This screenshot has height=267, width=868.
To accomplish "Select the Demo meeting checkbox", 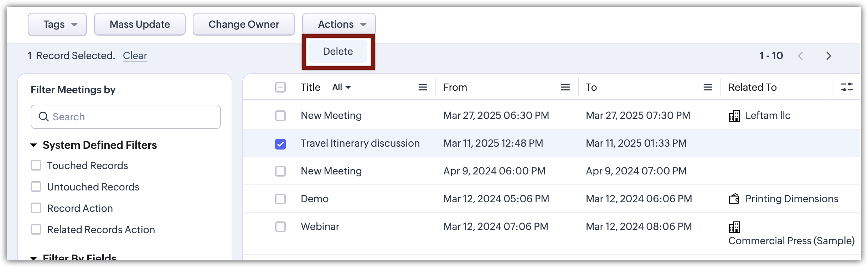I will 280,199.
